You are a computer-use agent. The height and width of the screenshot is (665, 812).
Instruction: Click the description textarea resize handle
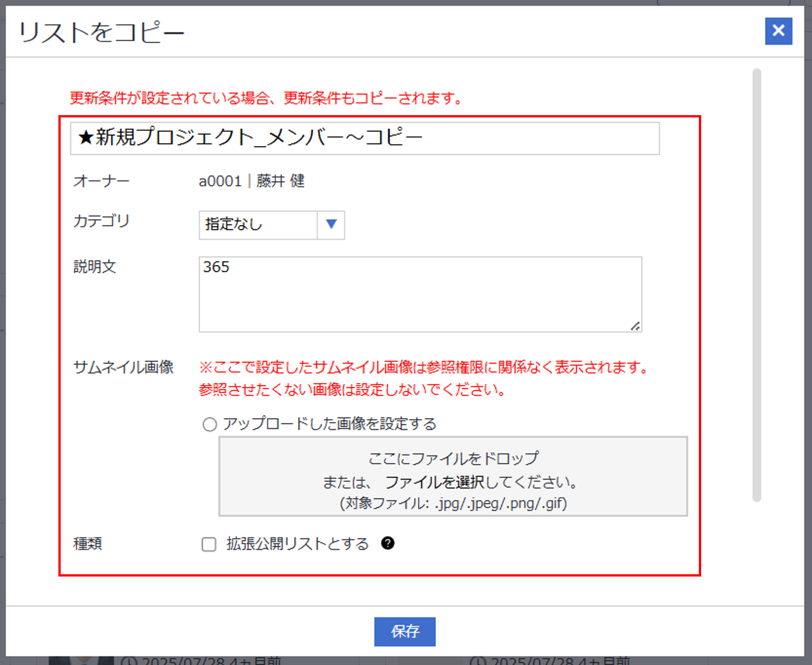[635, 326]
